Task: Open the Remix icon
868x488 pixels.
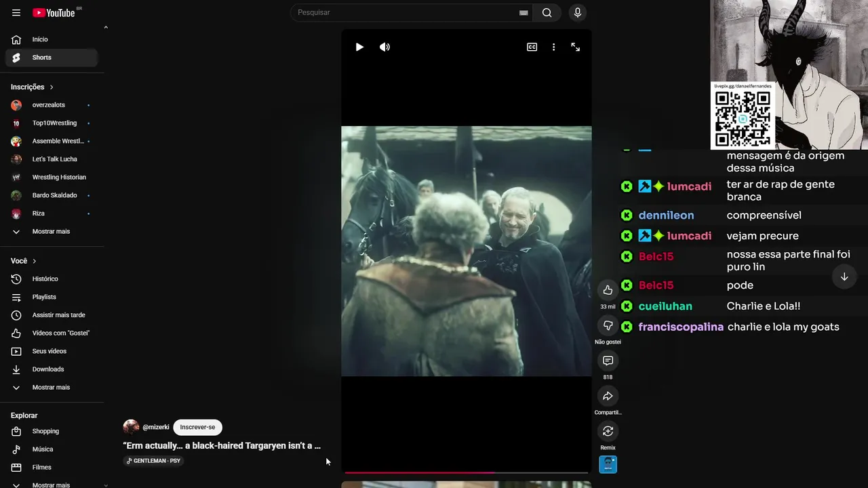Action: (608, 431)
